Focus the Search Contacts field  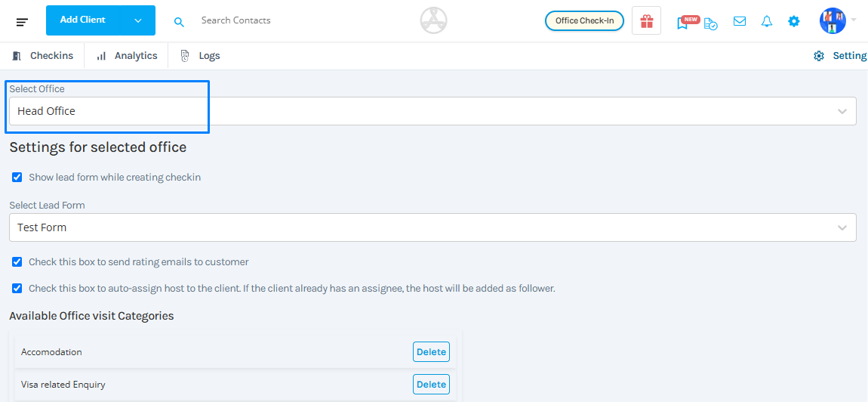235,20
